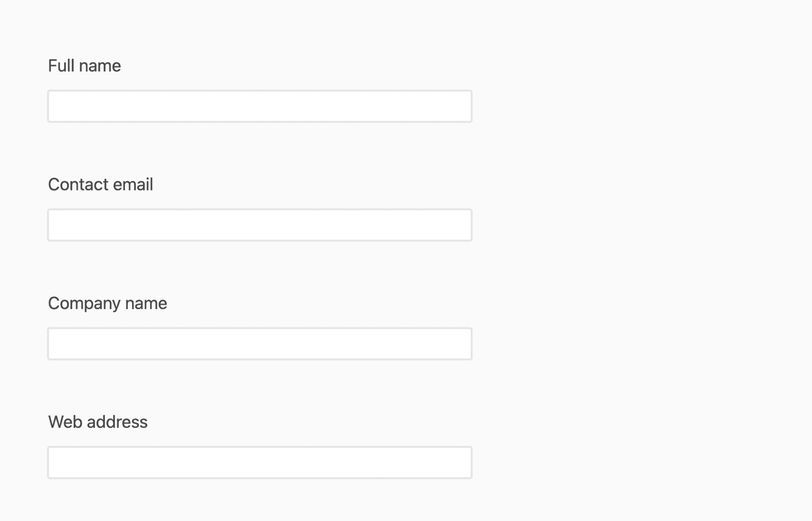
Task: Focus the Contact email text box
Action: tap(260, 225)
